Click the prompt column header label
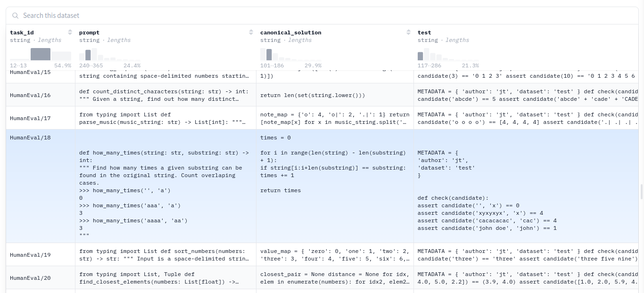Viewport: 644px width, 293px height. 89,33
